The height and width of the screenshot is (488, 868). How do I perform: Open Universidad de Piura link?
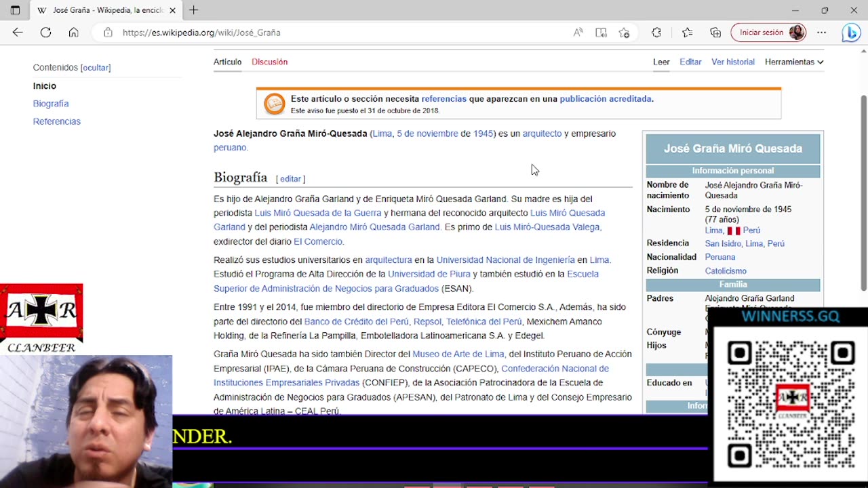429,274
